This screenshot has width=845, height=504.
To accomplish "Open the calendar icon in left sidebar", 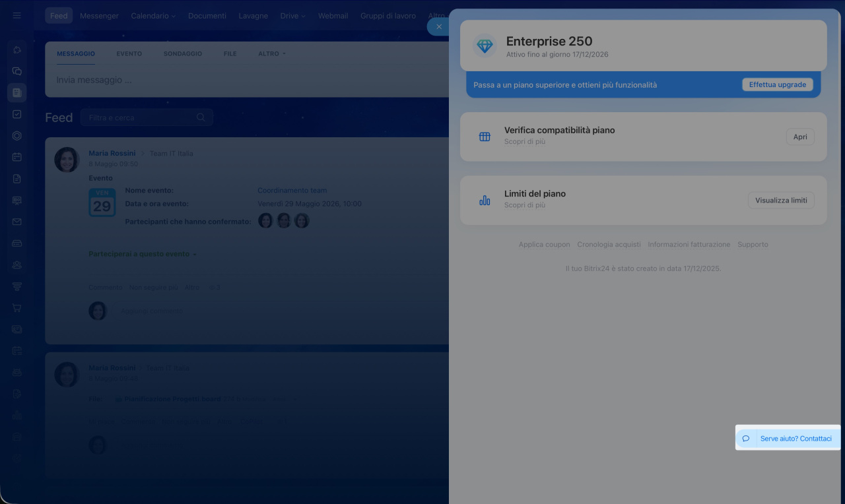I will (x=17, y=157).
